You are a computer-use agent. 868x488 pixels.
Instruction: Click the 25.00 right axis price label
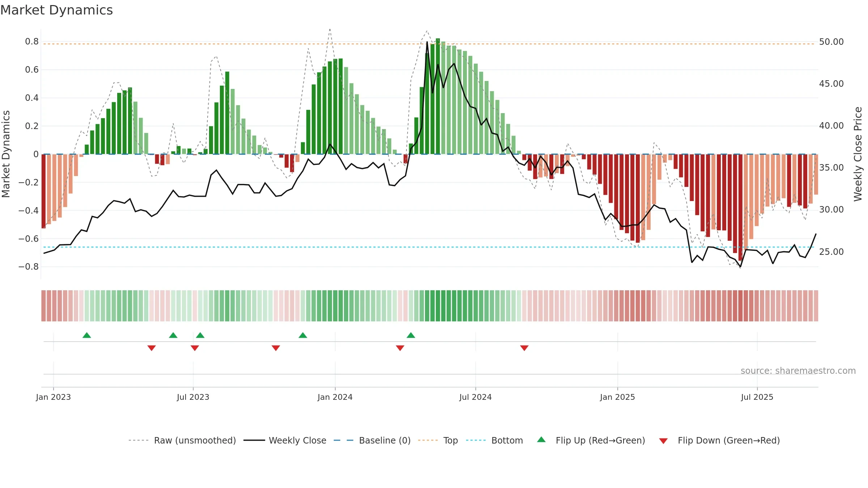[831, 252]
